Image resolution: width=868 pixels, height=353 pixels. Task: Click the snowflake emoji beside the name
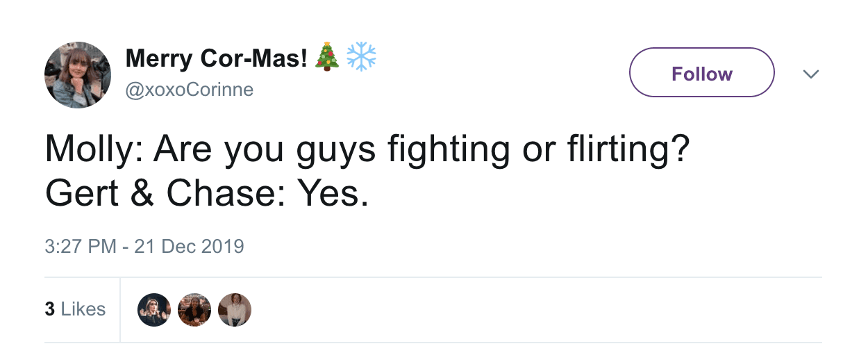(361, 58)
